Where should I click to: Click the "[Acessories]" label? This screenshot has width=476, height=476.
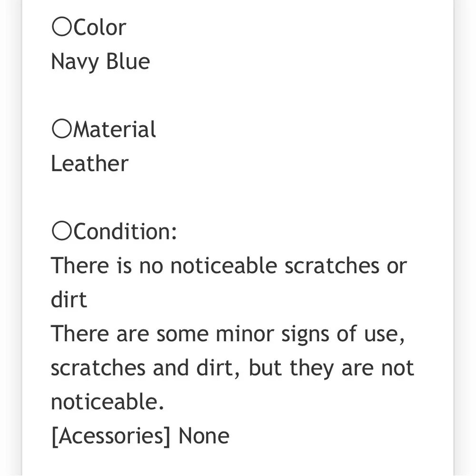(x=110, y=436)
